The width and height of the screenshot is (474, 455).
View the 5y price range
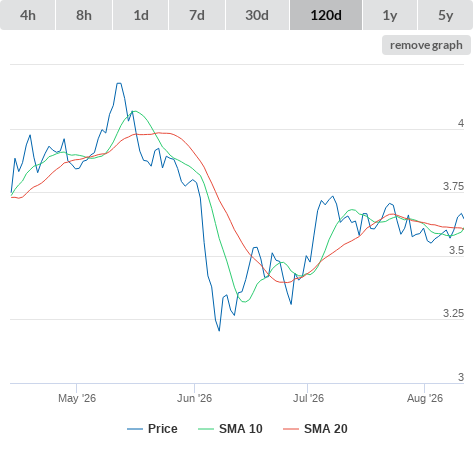tap(445, 15)
